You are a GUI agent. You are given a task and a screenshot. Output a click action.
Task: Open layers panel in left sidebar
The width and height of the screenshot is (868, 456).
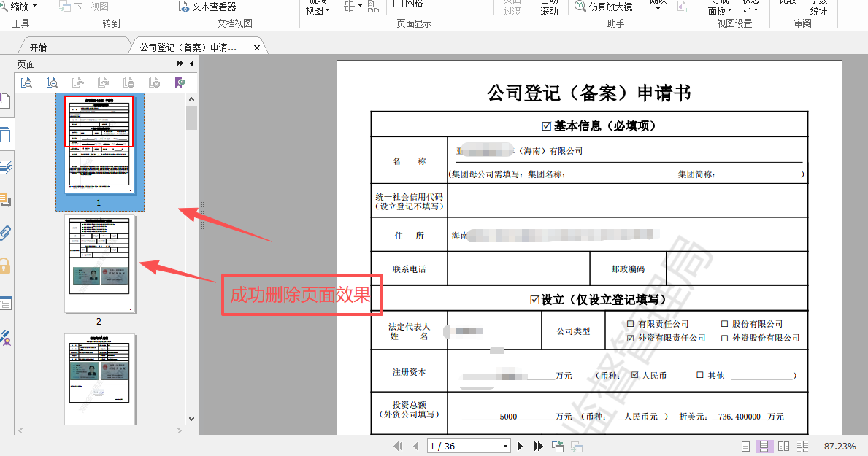point(6,167)
